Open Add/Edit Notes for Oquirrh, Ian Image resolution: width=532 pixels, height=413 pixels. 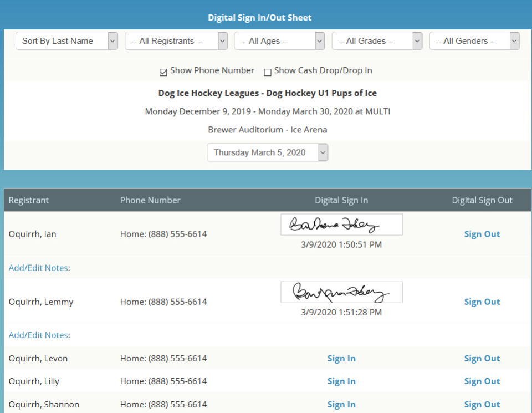click(x=38, y=268)
